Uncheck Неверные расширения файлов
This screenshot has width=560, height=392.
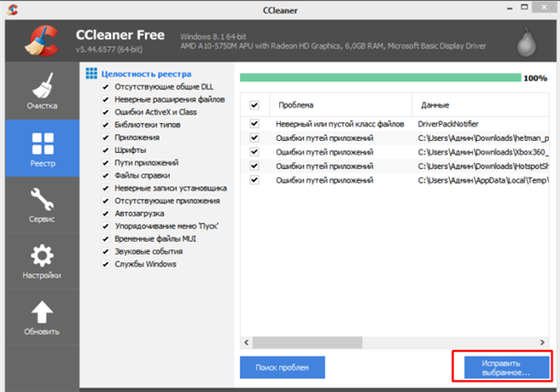coord(105,100)
